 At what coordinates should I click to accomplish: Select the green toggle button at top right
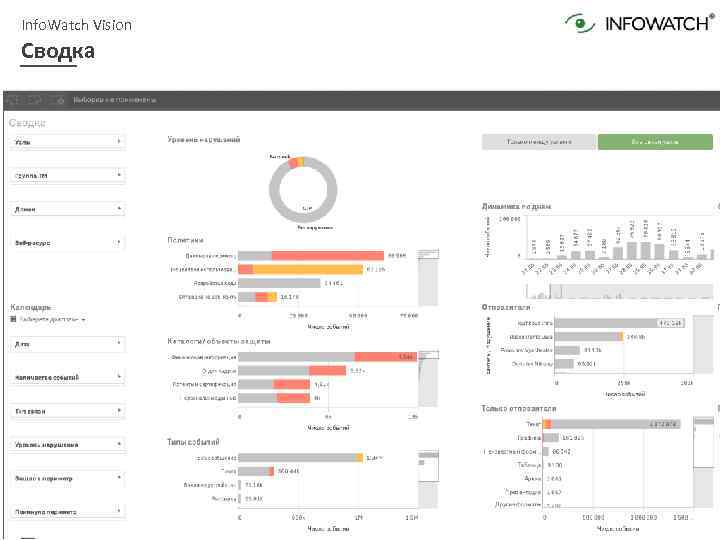click(x=655, y=142)
